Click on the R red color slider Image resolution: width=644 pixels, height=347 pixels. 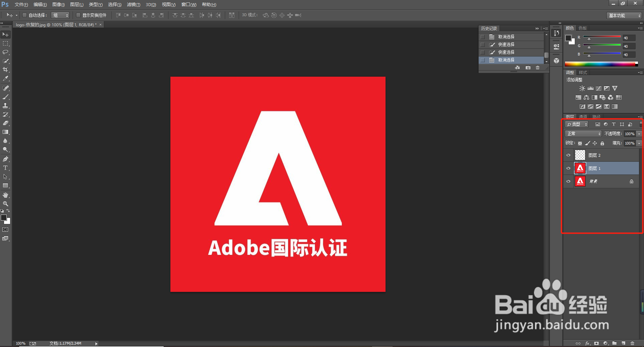(x=602, y=36)
